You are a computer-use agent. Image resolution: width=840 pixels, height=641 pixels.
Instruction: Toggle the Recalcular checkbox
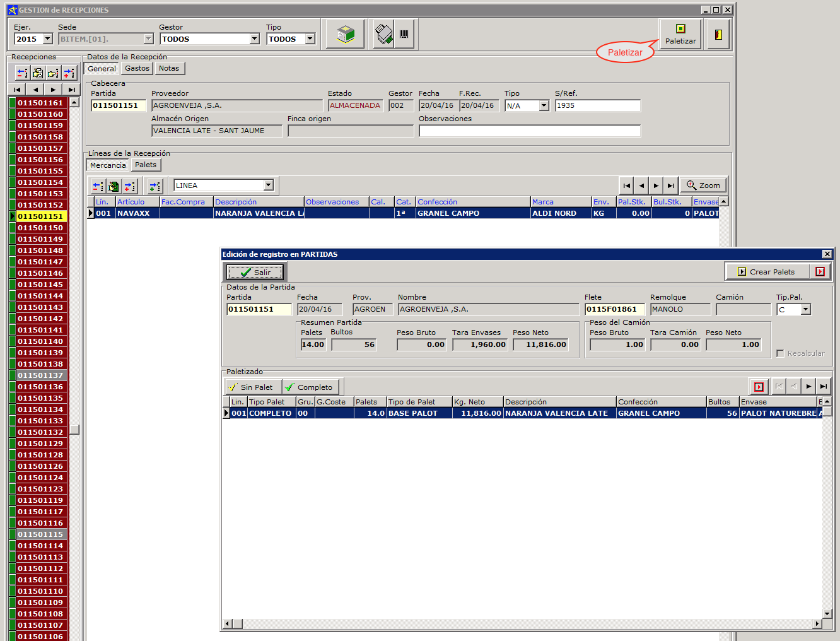(x=781, y=353)
